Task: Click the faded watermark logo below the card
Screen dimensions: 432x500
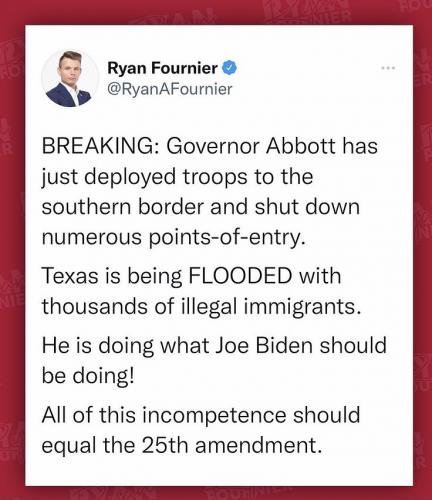Action: 247,491
